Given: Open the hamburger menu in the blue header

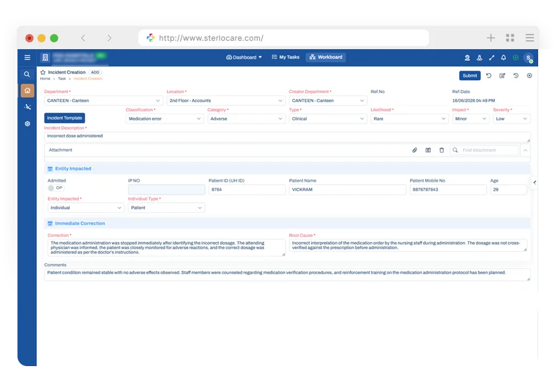Looking at the screenshot, I should coord(27,58).
